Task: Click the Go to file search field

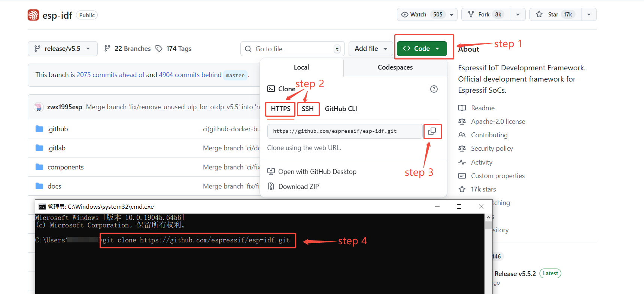Action: coord(292,49)
